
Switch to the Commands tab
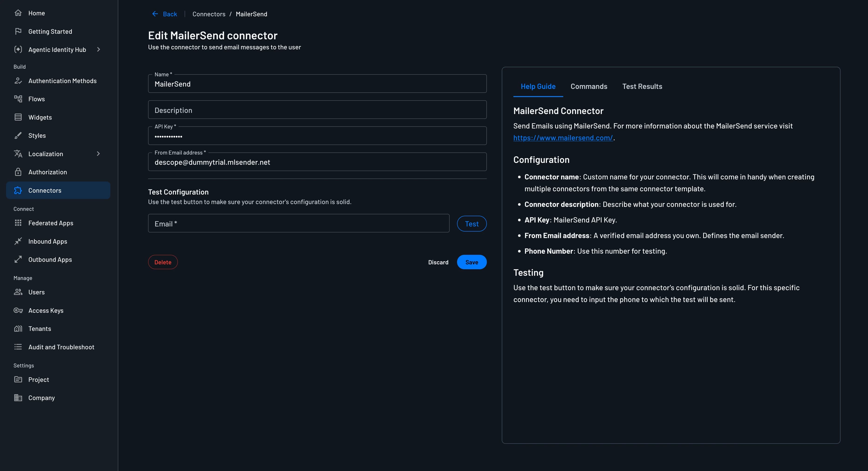(x=589, y=87)
